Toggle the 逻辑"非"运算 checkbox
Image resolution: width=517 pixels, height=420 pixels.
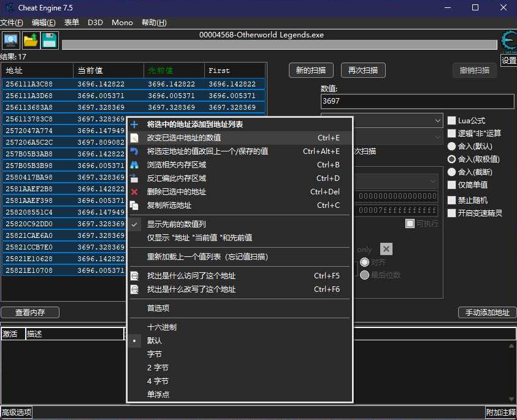tap(451, 133)
